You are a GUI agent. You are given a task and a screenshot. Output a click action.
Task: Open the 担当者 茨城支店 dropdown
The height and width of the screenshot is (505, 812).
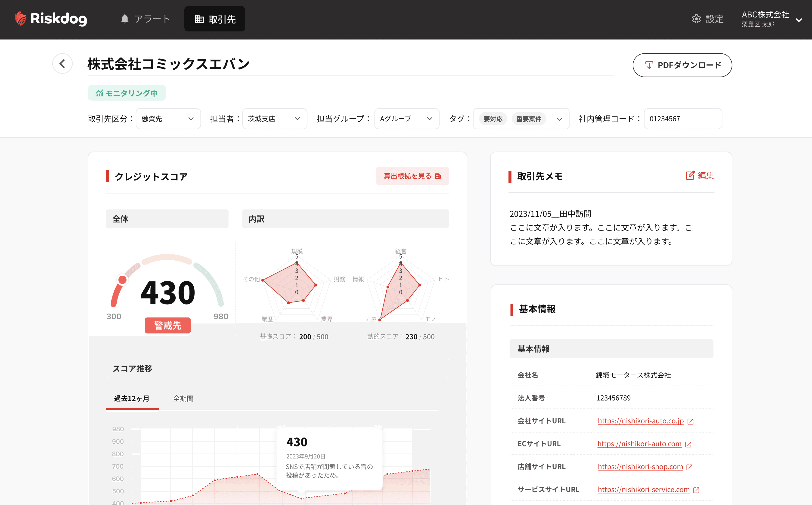click(x=274, y=119)
